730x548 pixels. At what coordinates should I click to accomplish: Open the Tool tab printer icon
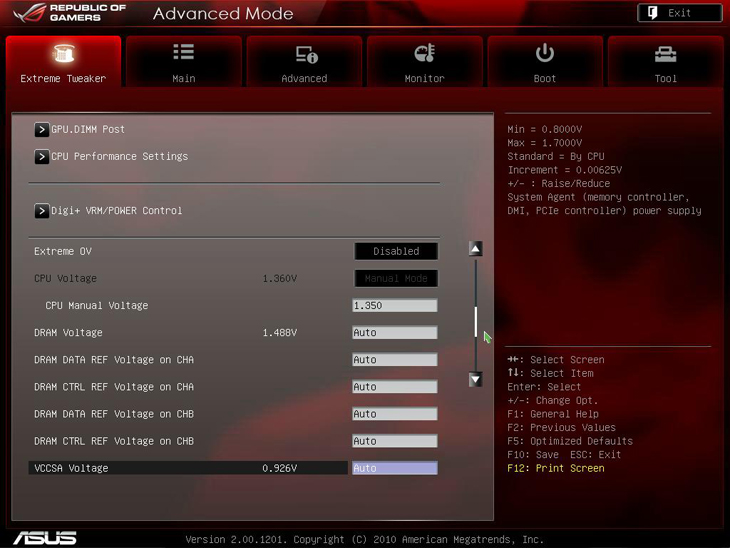665,54
